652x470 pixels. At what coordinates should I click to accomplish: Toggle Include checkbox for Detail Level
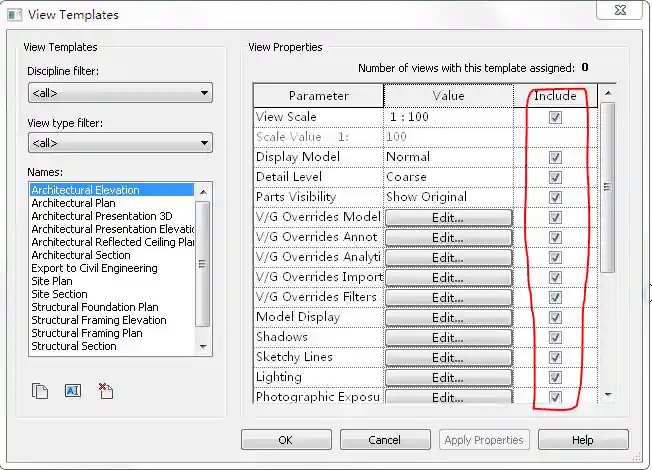pyautogui.click(x=555, y=177)
